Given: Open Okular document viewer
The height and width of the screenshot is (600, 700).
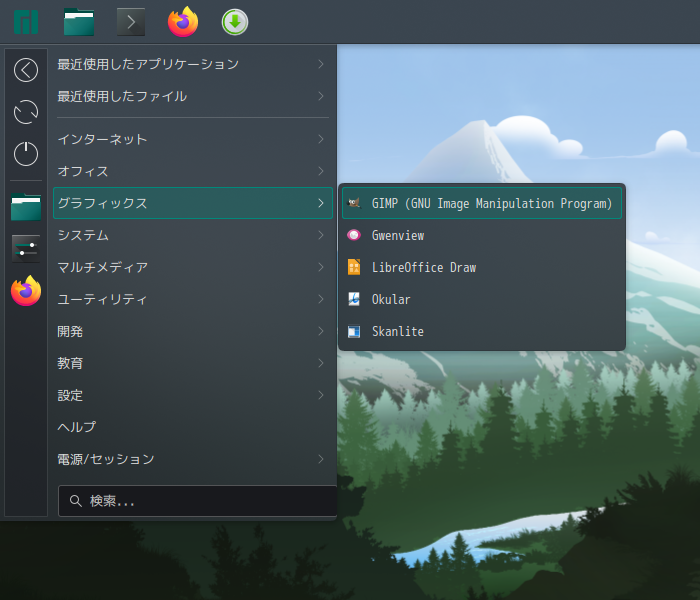Looking at the screenshot, I should (482, 299).
